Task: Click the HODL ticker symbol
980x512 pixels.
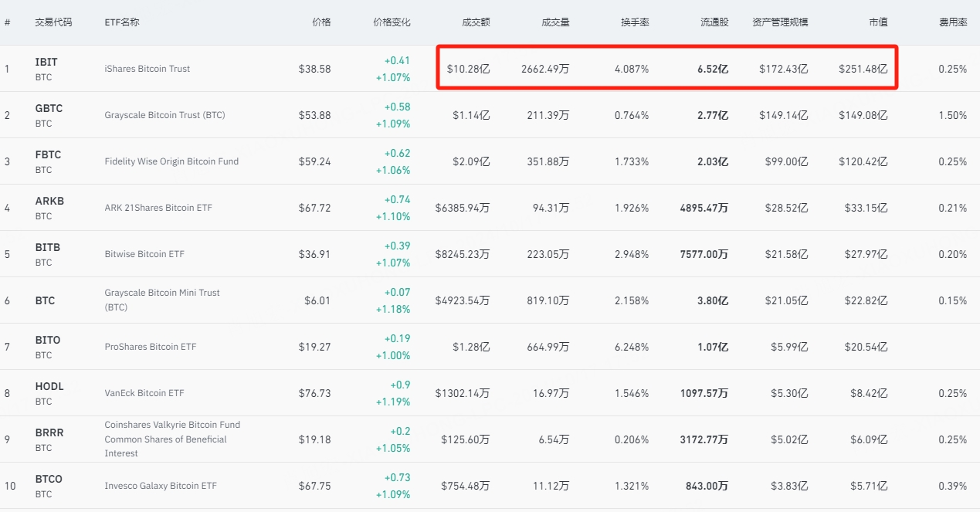Action: click(x=49, y=386)
